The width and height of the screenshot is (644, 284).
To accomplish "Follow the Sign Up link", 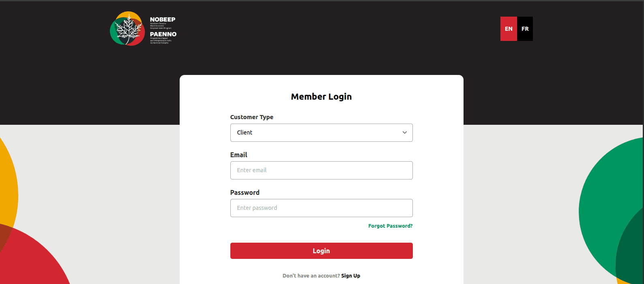I will pyautogui.click(x=350, y=276).
